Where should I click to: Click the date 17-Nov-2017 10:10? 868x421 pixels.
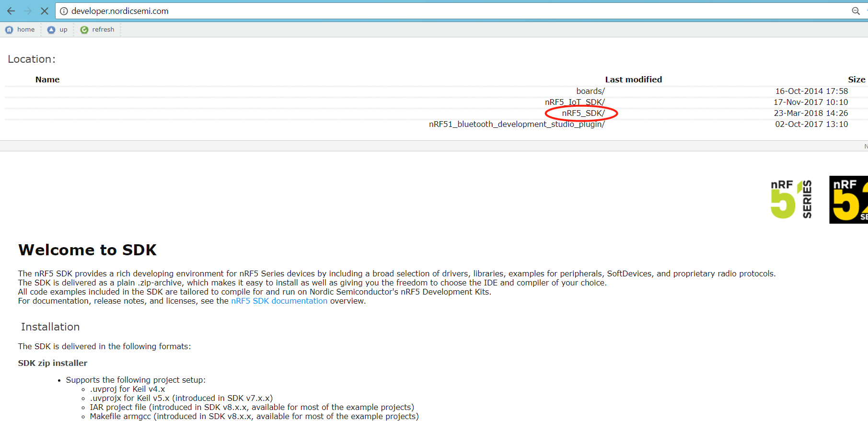coord(810,102)
